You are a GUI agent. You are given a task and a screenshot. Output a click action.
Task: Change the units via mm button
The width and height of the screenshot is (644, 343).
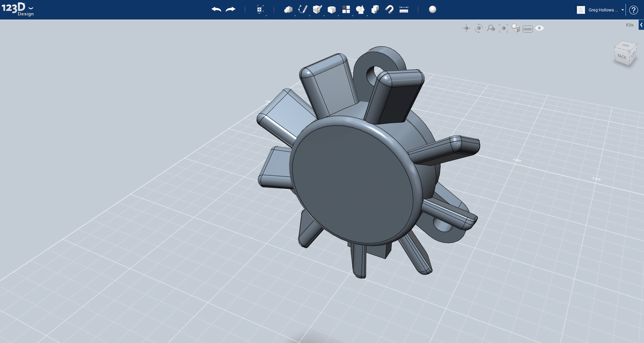(x=528, y=29)
